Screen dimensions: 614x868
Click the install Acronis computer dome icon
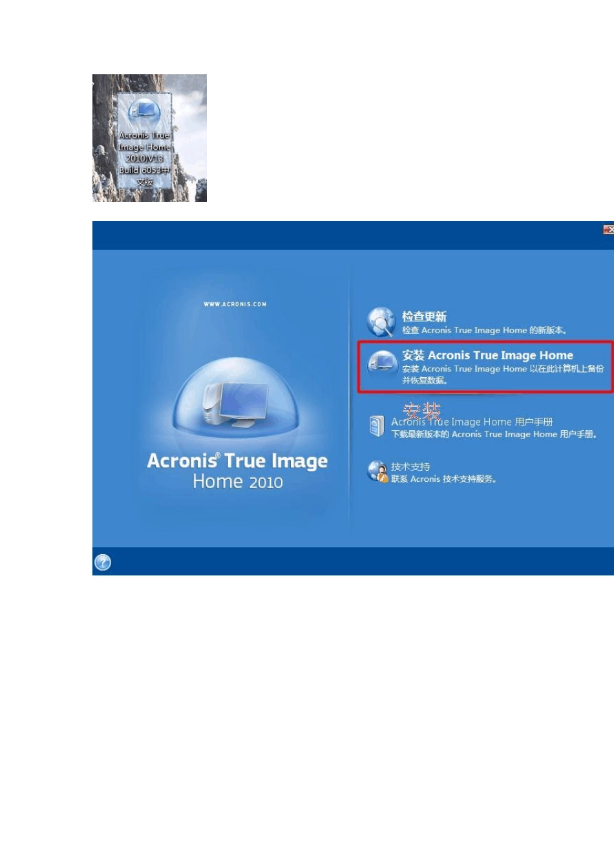click(x=382, y=364)
